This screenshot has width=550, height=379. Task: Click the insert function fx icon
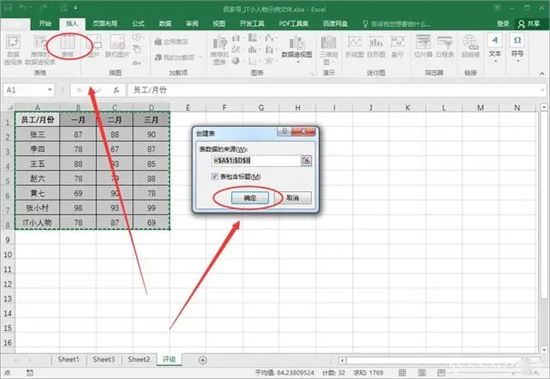pos(116,90)
